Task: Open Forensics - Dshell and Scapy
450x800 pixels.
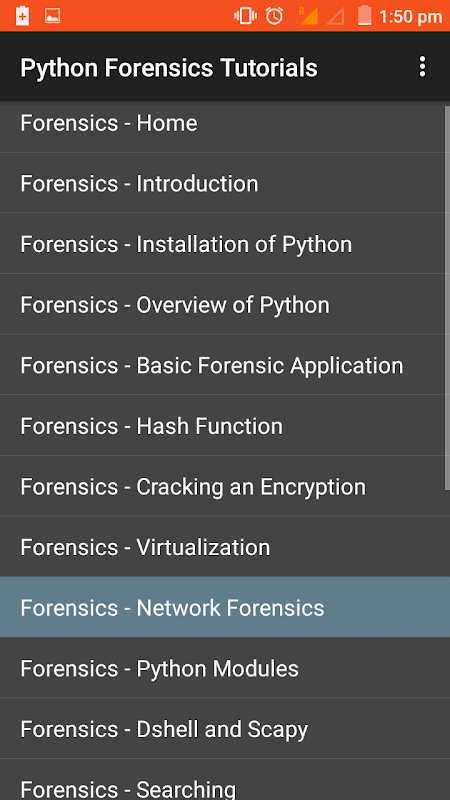Action: click(222, 729)
